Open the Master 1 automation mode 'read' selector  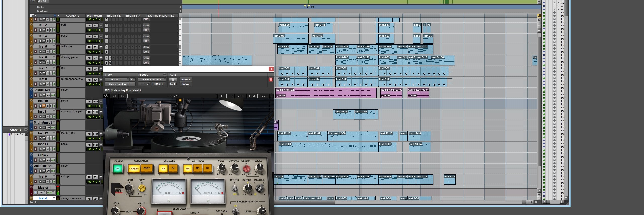click(50, 193)
